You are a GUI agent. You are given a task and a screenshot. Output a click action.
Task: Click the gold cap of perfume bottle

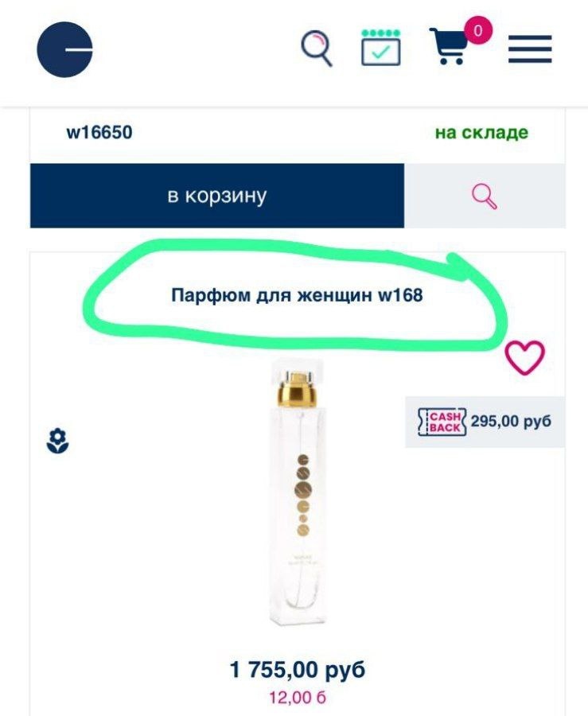pyautogui.click(x=298, y=390)
